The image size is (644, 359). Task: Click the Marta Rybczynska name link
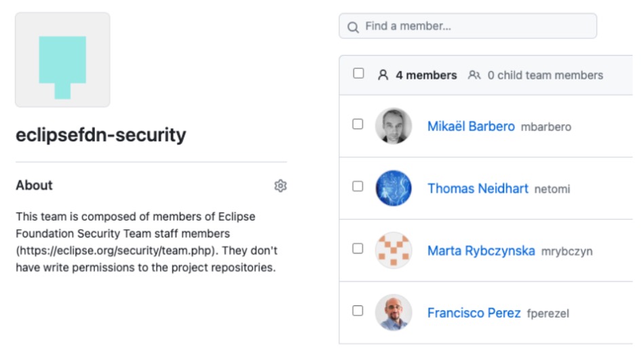[481, 251]
